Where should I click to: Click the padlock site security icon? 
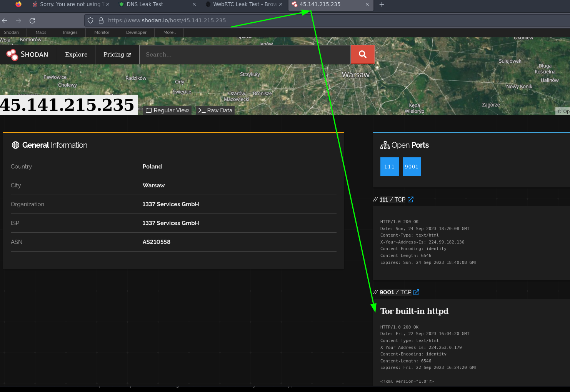point(101,20)
